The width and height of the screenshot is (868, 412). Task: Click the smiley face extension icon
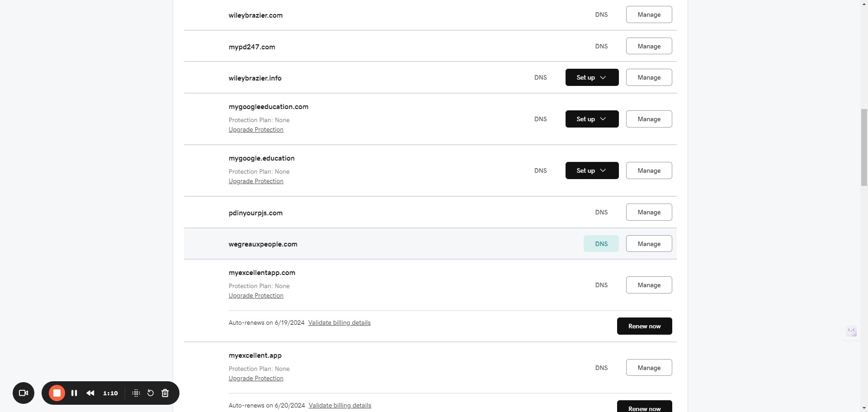click(851, 331)
